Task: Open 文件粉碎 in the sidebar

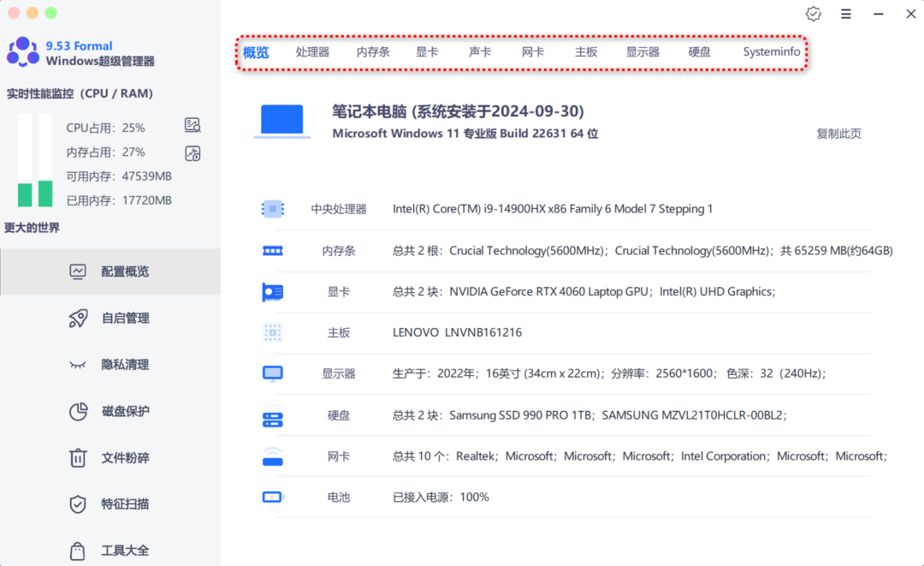Action: click(110, 457)
